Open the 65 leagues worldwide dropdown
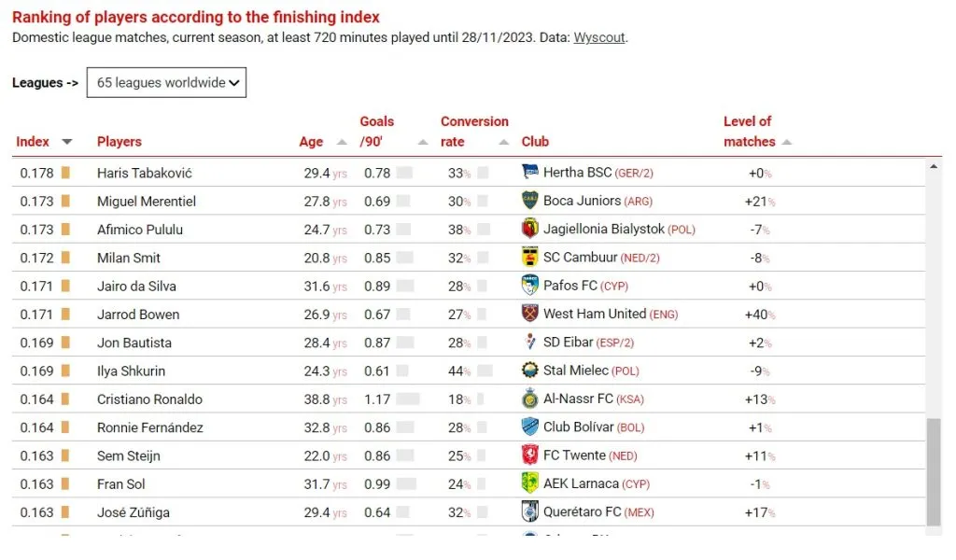956x560 pixels. [166, 82]
